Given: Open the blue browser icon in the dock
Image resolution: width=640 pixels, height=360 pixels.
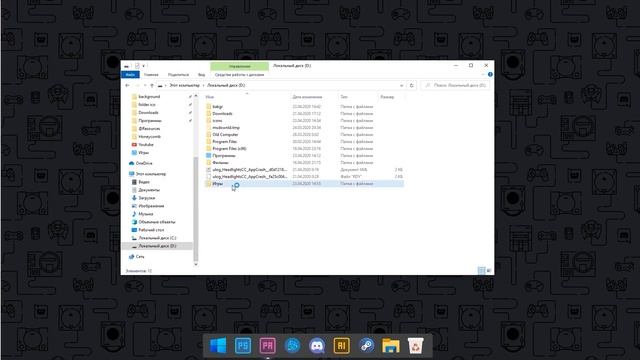Looking at the screenshot, I should point(292,346).
